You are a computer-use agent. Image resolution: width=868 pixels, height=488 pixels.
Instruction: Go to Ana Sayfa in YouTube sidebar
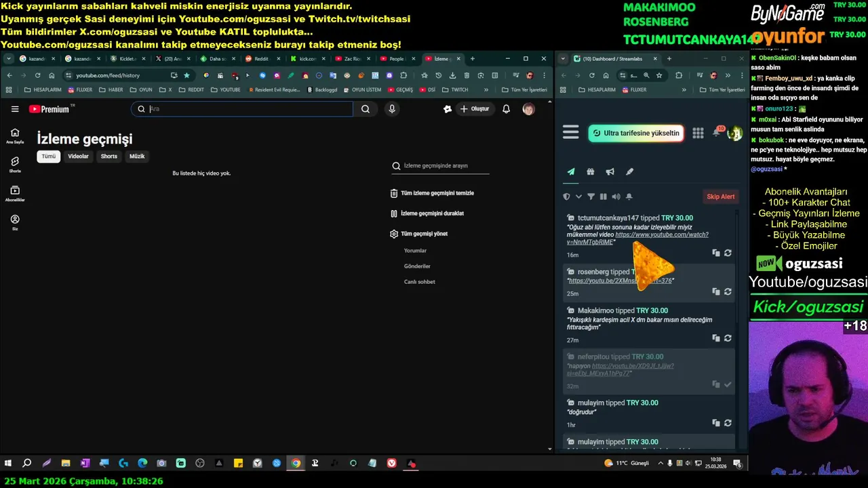tap(15, 136)
